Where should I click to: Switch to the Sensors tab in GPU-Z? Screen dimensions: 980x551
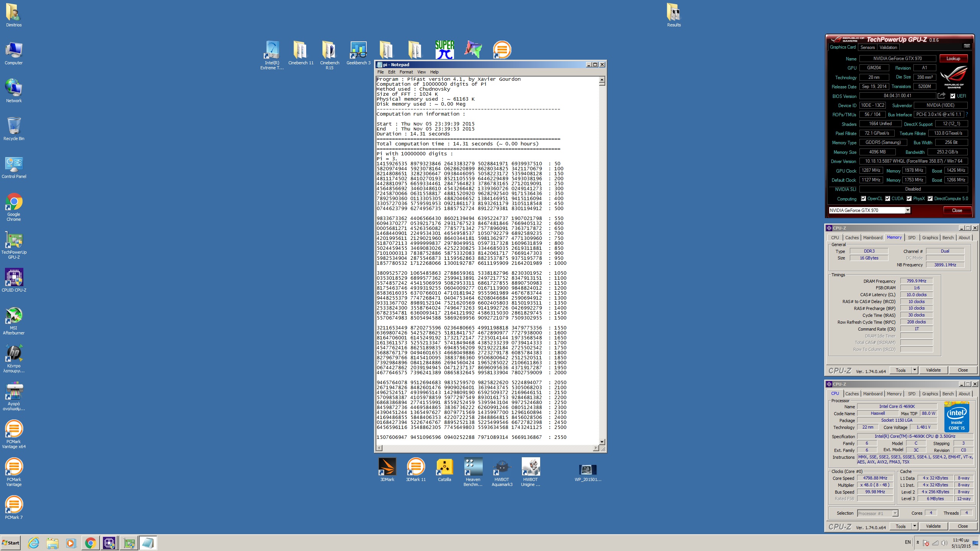pos(867,47)
